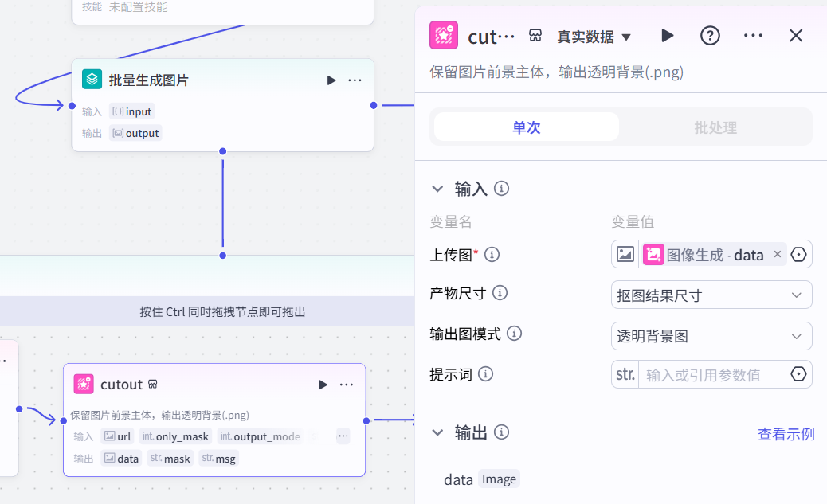Open more options in panel header

(x=753, y=35)
